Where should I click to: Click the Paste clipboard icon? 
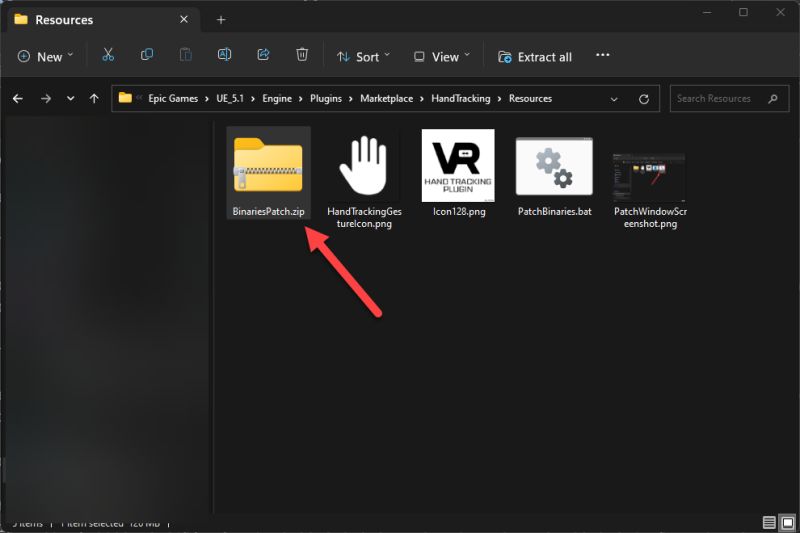(186, 55)
